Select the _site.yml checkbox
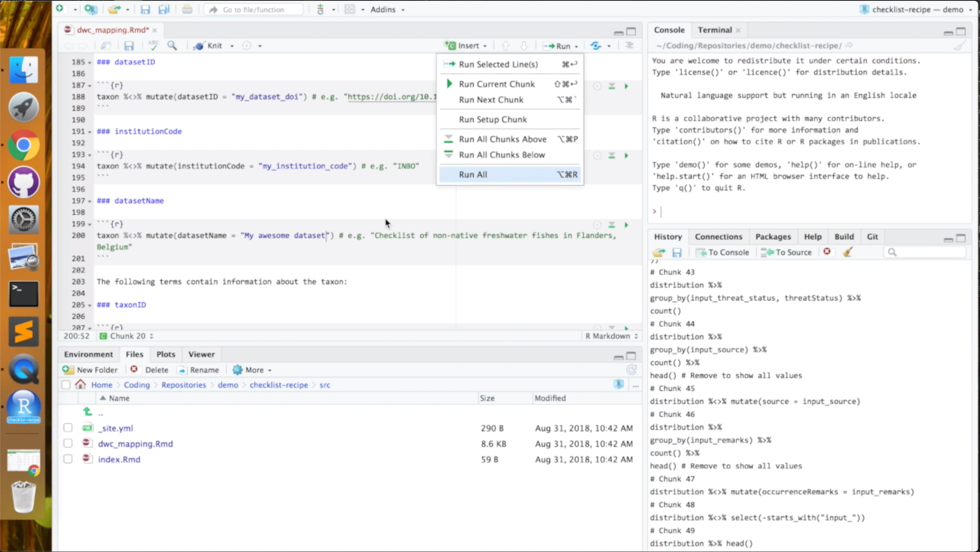Screen dimensions: 980x552 coord(68,428)
